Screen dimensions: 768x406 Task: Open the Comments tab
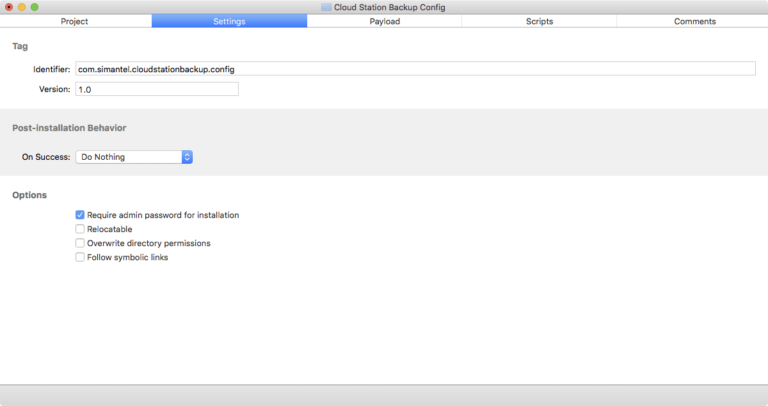695,21
